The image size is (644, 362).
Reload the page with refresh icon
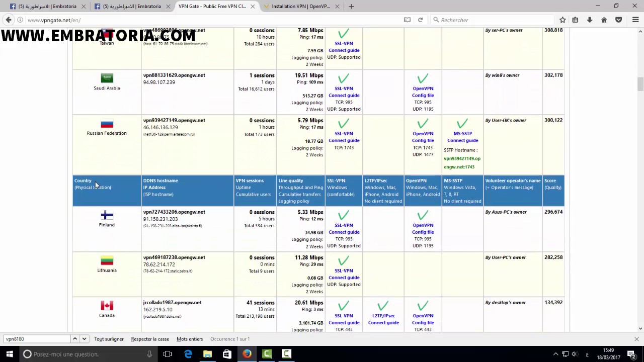[x=420, y=20]
